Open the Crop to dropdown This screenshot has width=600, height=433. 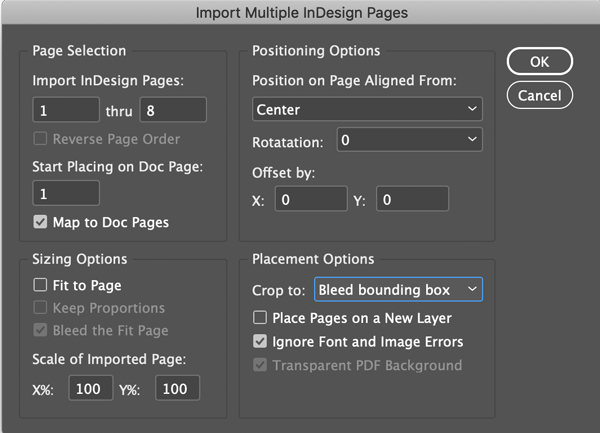pyautogui.click(x=398, y=290)
